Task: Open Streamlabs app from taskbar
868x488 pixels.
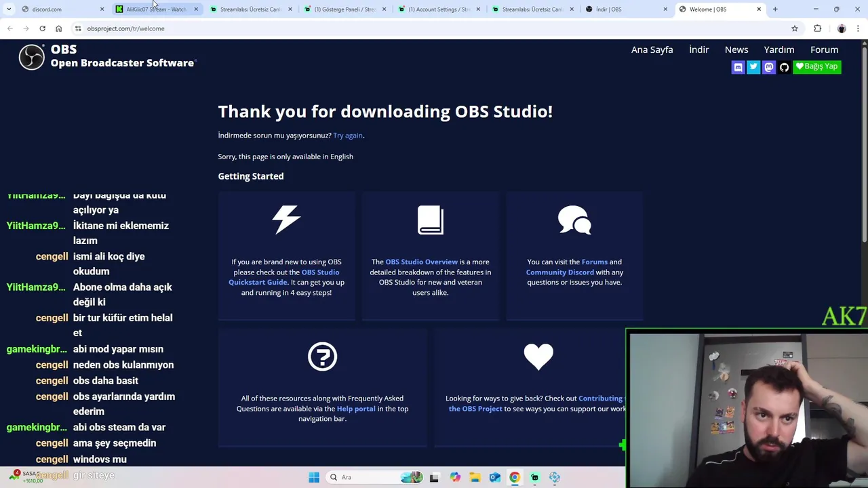Action: click(x=535, y=477)
